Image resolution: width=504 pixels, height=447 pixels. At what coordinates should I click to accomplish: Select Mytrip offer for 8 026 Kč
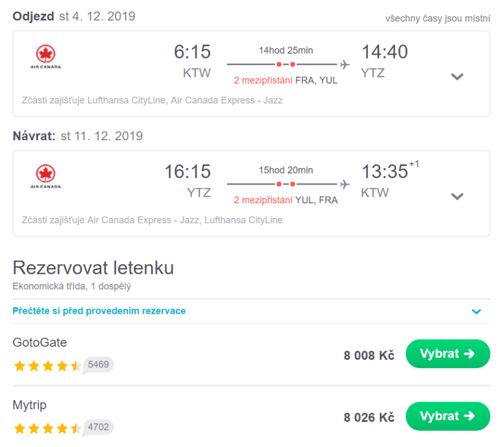tap(448, 416)
